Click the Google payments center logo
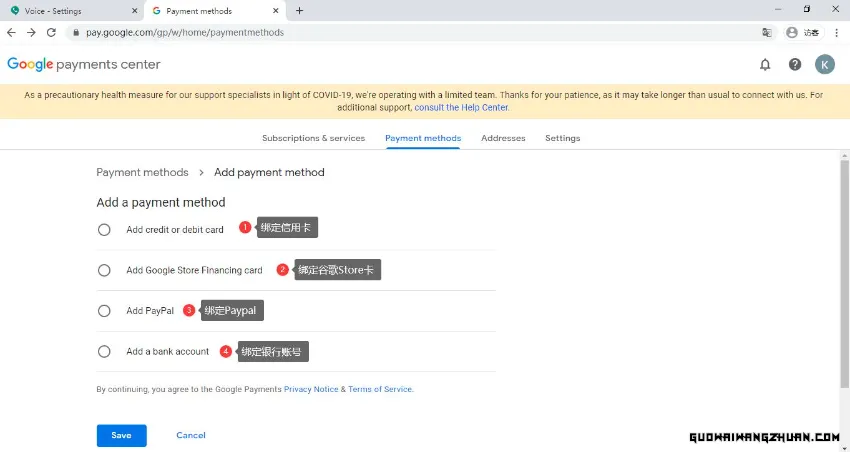The image size is (850, 452). [x=84, y=64]
